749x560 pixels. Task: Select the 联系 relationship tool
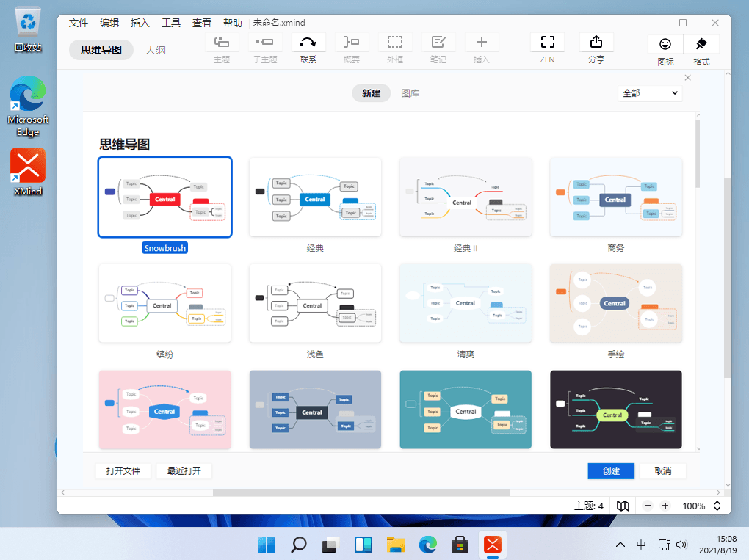(308, 43)
